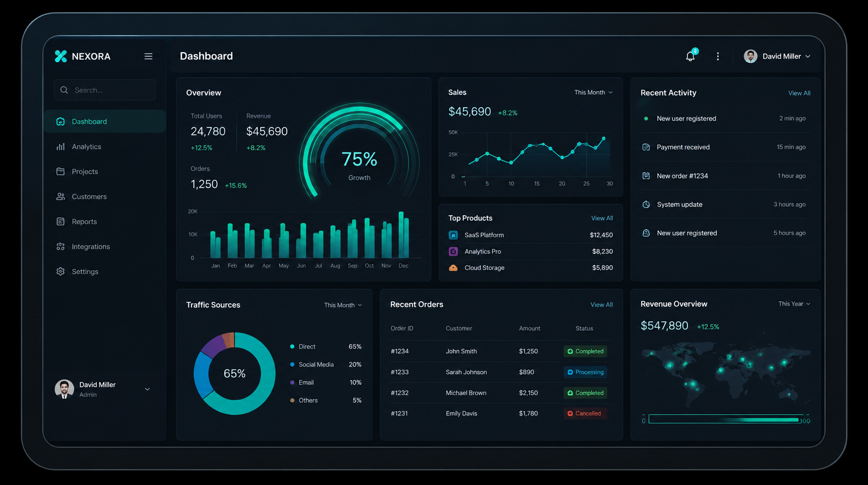Screen dimensions: 868x485
Task: Click the SaaS Platform product icon
Action: [453, 235]
